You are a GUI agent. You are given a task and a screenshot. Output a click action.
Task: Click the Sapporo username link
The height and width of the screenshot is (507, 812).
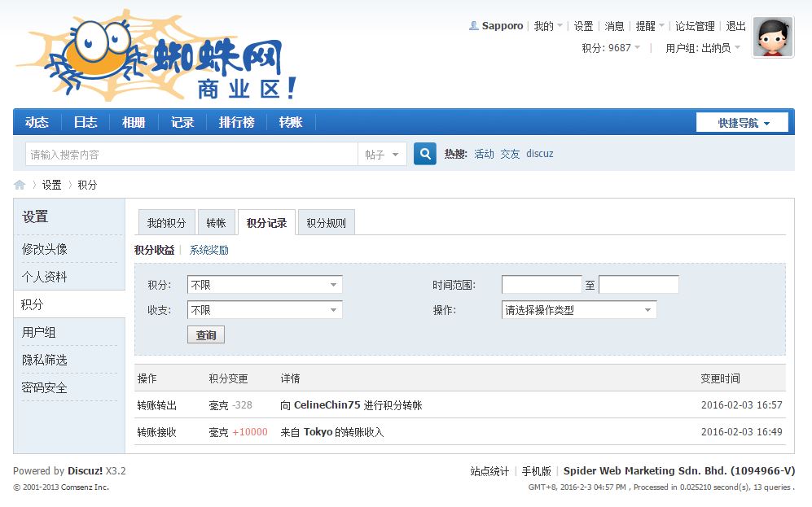(x=502, y=26)
